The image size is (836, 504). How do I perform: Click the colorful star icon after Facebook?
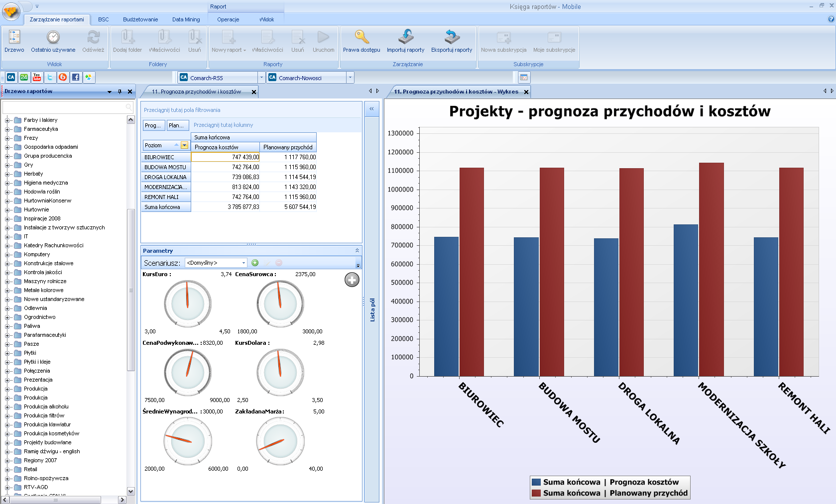click(x=89, y=77)
